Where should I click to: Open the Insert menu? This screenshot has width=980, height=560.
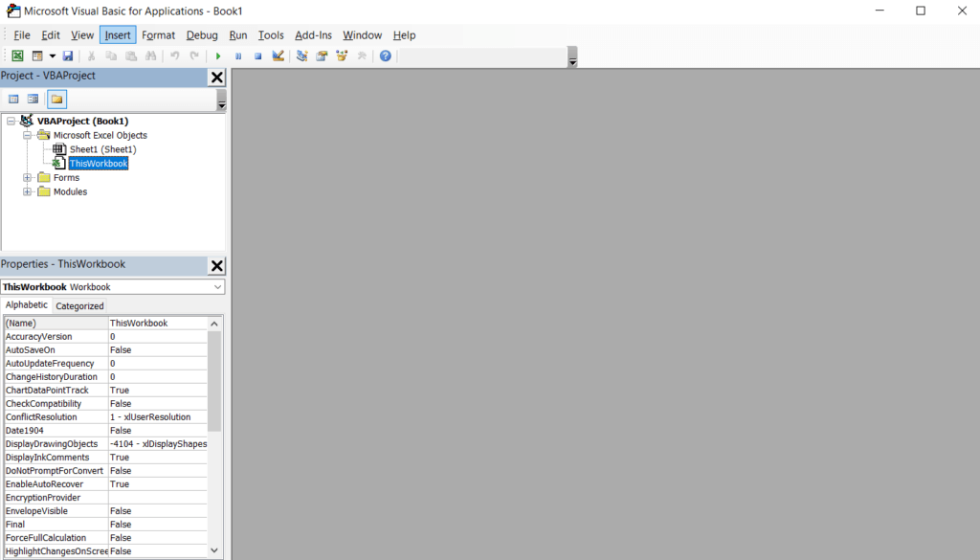(118, 35)
